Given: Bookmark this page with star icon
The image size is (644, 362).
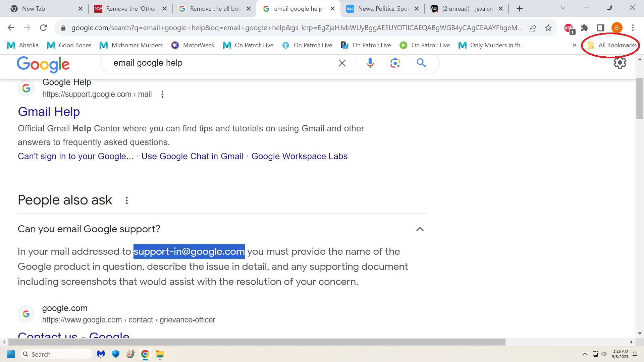Looking at the screenshot, I should (x=548, y=28).
